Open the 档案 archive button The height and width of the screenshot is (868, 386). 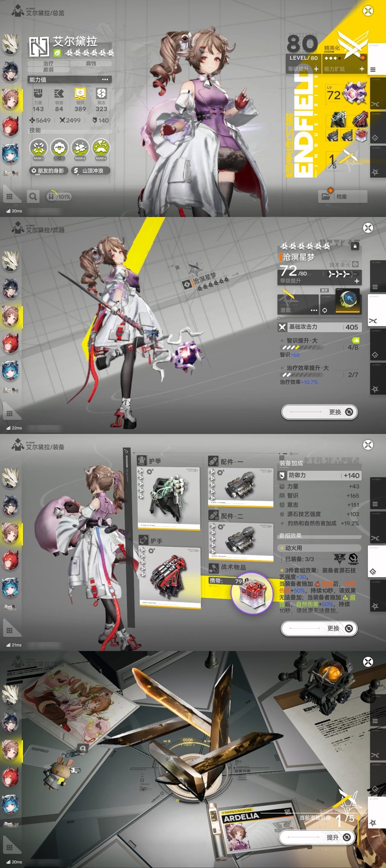(x=342, y=197)
